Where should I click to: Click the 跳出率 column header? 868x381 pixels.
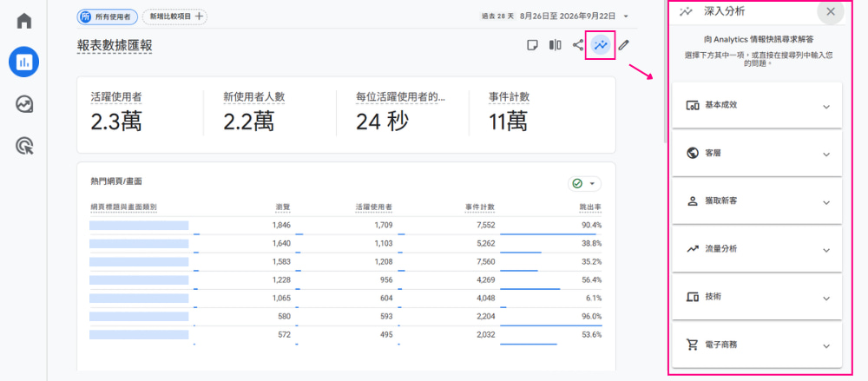pyautogui.click(x=590, y=207)
